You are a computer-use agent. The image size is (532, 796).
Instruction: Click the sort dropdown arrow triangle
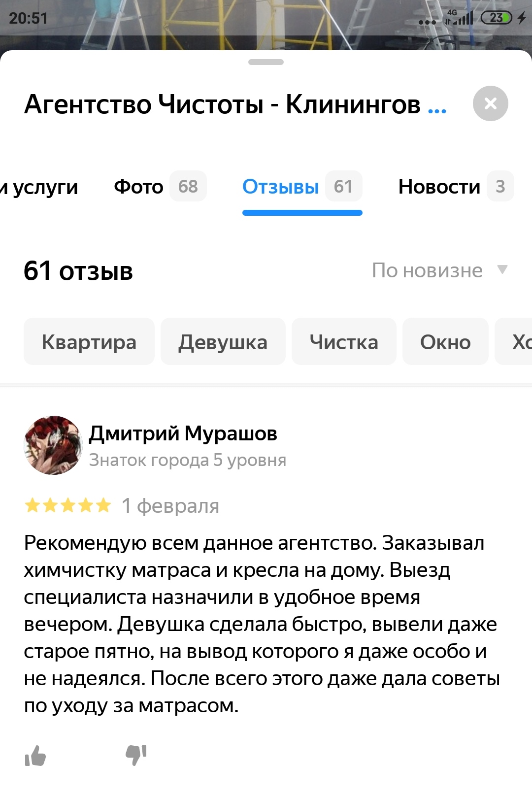(x=502, y=269)
